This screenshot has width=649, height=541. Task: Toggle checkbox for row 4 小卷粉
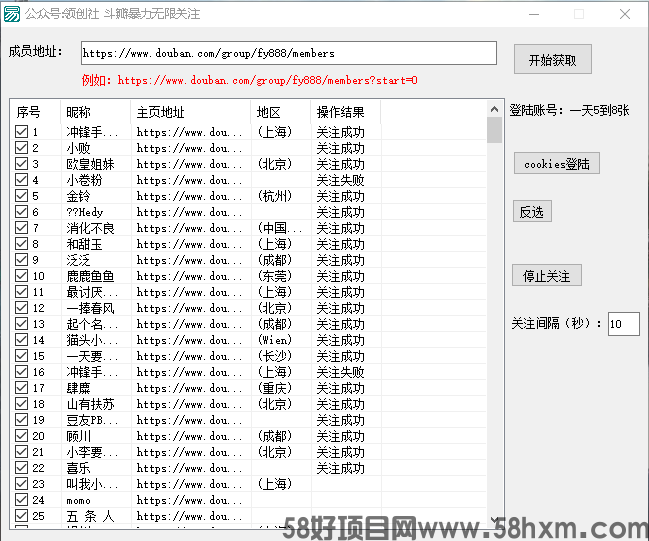click(x=22, y=180)
